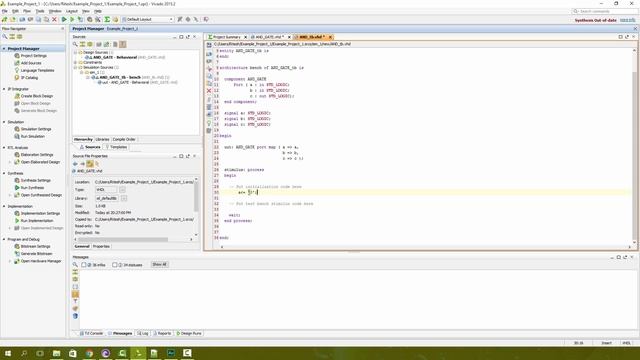Expand Open Synthesized Design in the Flow Navigator
The image size is (640, 360).
(10, 195)
